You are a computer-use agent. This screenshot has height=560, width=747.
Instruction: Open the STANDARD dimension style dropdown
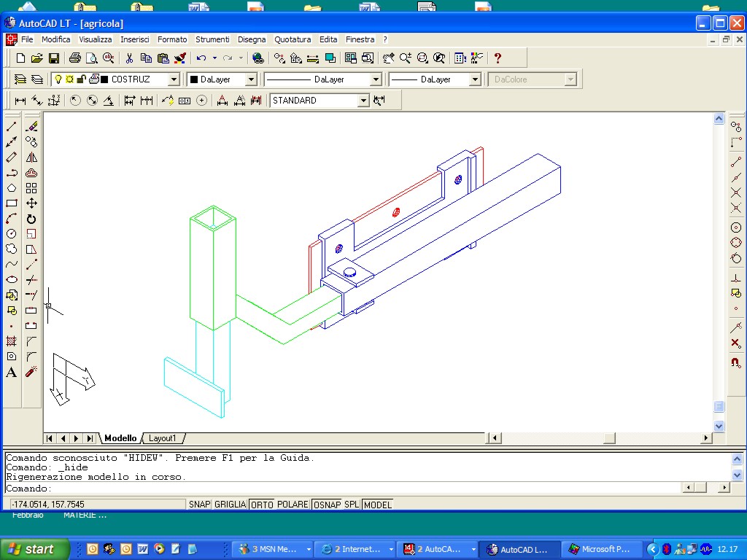(x=363, y=101)
